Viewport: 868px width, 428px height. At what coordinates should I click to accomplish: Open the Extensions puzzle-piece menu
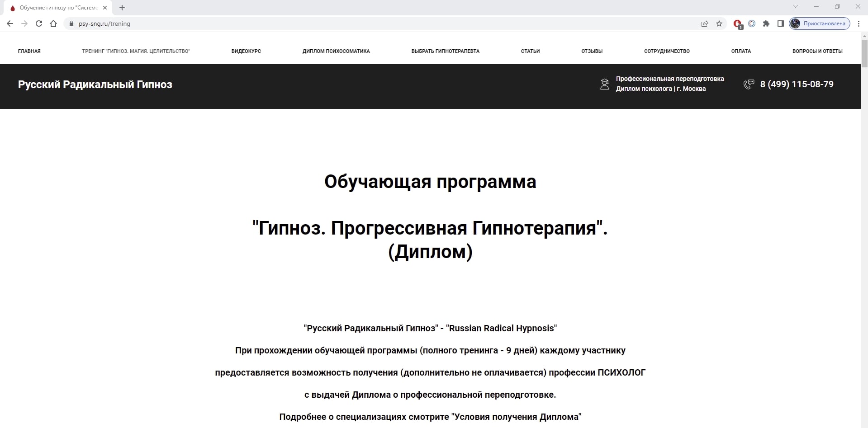[x=766, y=24]
